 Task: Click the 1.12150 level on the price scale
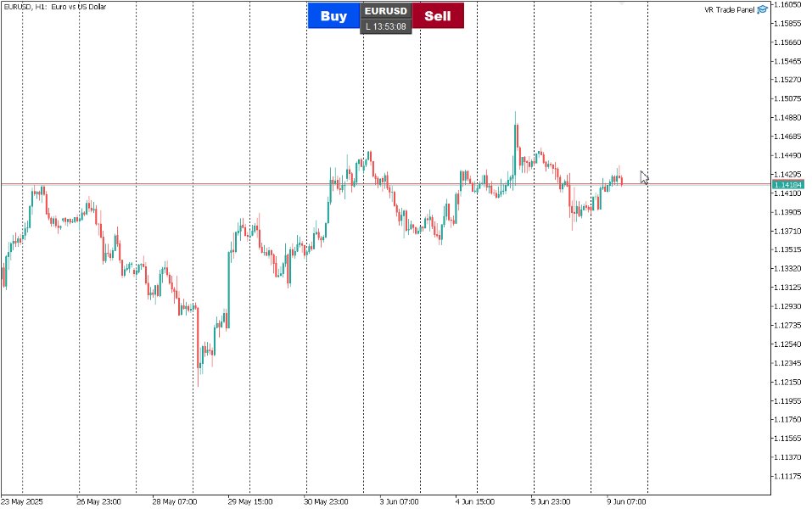coord(787,382)
